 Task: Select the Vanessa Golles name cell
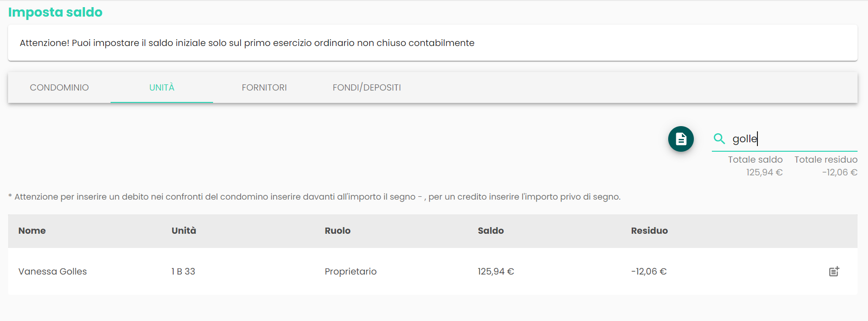pyautogui.click(x=53, y=272)
